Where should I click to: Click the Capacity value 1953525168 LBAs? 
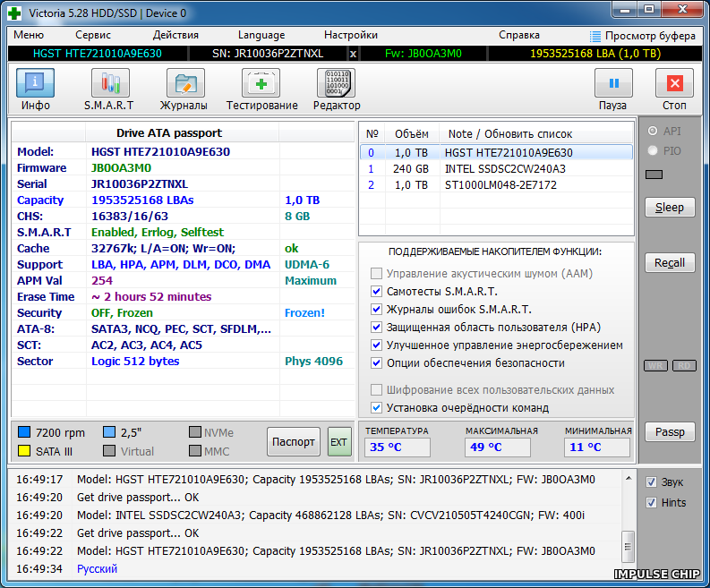(142, 200)
